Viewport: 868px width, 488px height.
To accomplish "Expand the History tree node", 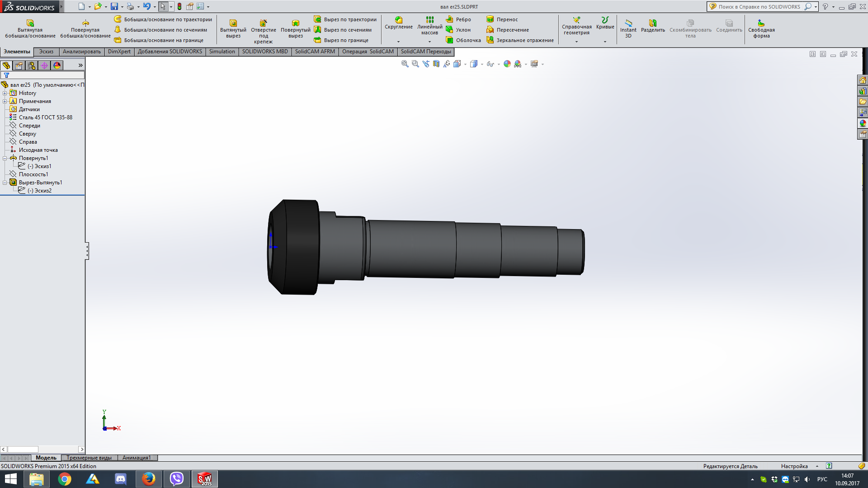I will (x=5, y=93).
